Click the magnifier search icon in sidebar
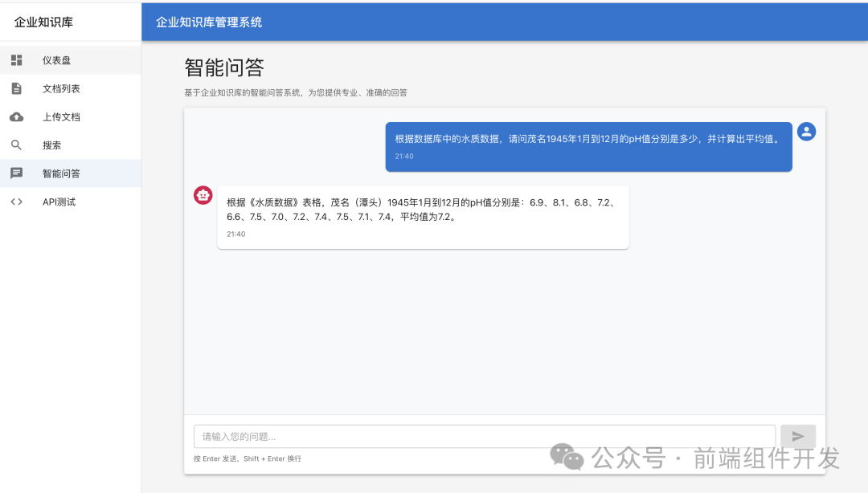The width and height of the screenshot is (868, 493). 17,145
